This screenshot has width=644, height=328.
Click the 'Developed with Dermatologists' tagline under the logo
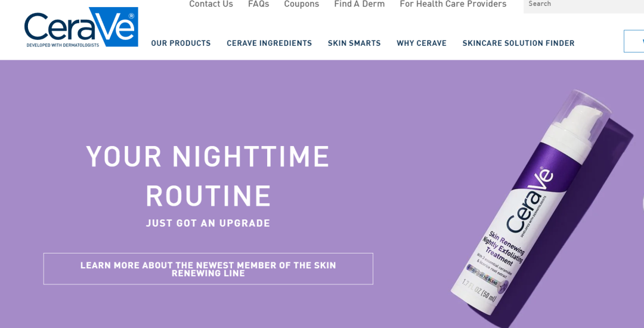click(x=63, y=45)
